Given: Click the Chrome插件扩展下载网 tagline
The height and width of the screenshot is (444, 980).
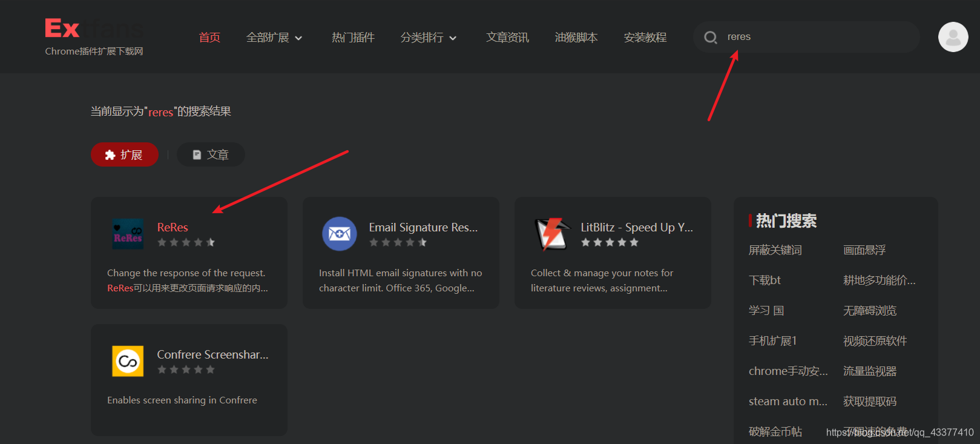Looking at the screenshot, I should click(x=94, y=51).
